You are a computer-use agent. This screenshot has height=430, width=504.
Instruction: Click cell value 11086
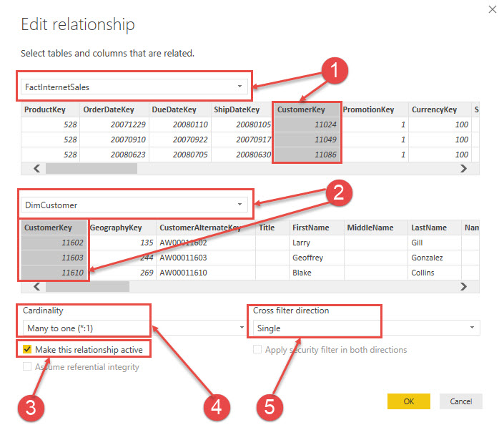point(325,155)
